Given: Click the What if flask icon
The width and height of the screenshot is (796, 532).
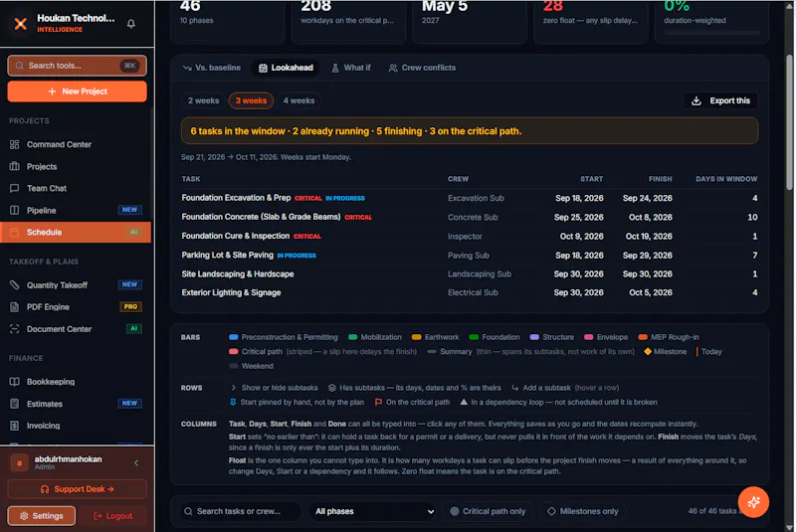Looking at the screenshot, I should [335, 68].
